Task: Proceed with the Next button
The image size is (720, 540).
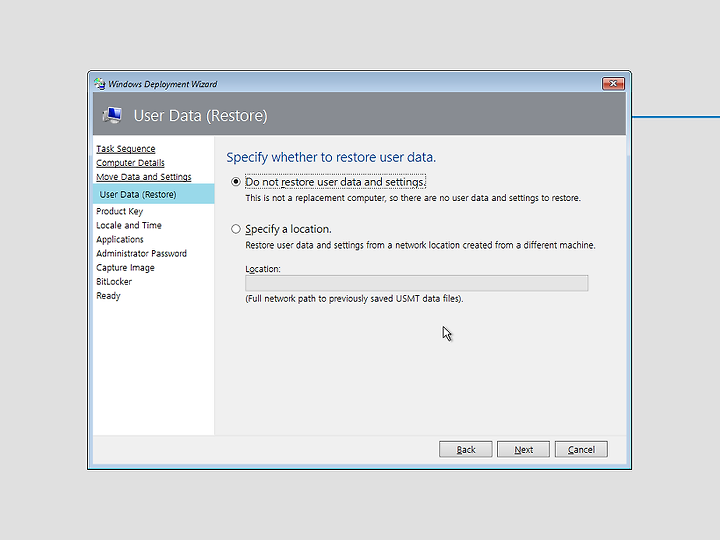Action: [x=523, y=449]
